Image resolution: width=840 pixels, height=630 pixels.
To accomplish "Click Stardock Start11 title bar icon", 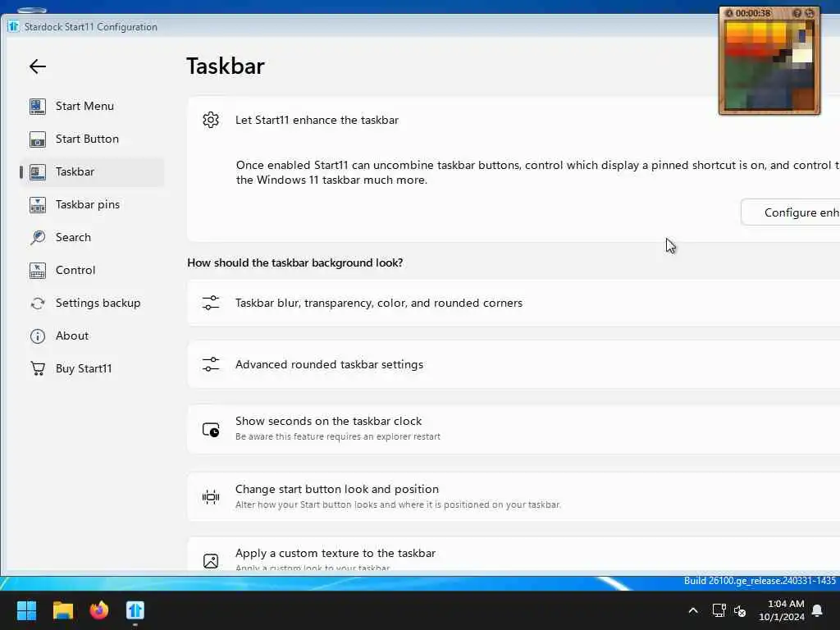I will coord(13,26).
